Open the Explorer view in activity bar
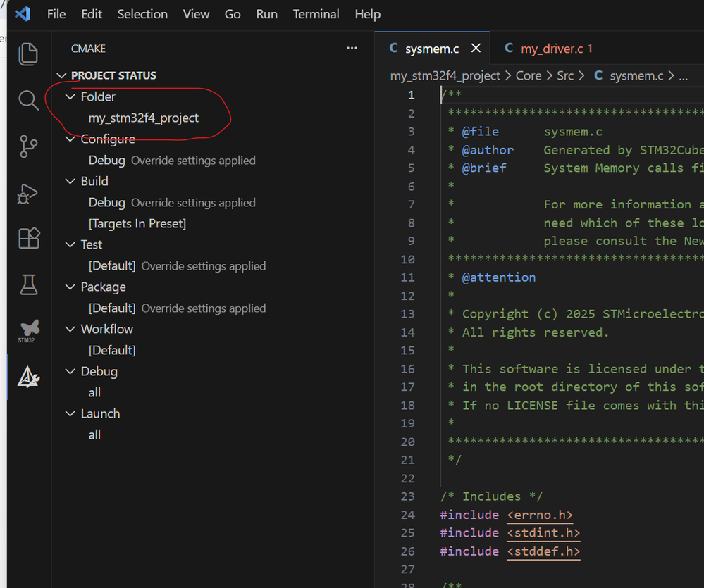The width and height of the screenshot is (704, 588). click(28, 54)
